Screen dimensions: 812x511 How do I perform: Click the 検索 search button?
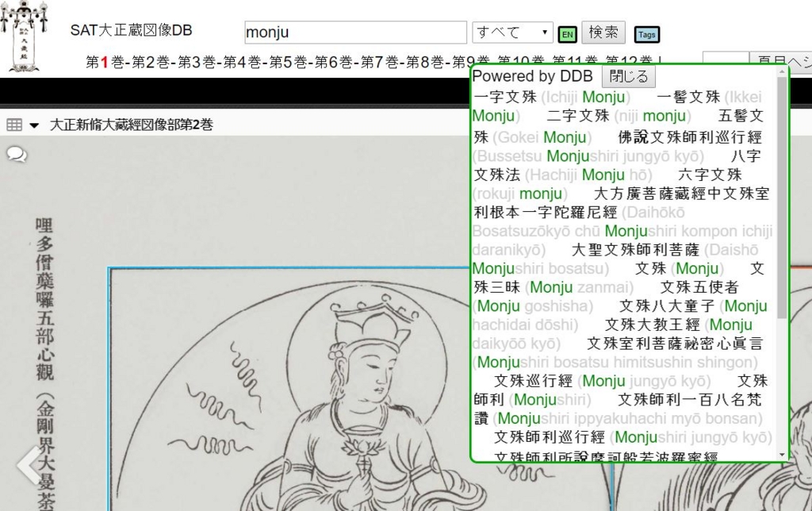603,32
